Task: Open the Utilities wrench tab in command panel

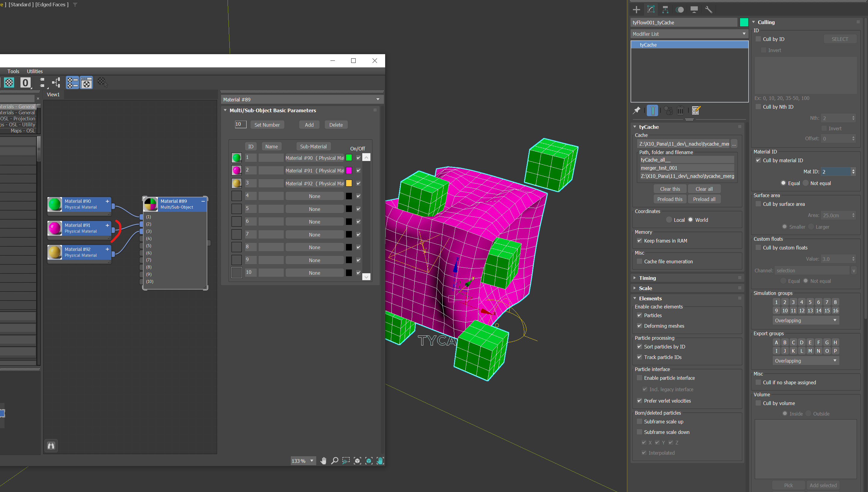Action: (709, 9)
